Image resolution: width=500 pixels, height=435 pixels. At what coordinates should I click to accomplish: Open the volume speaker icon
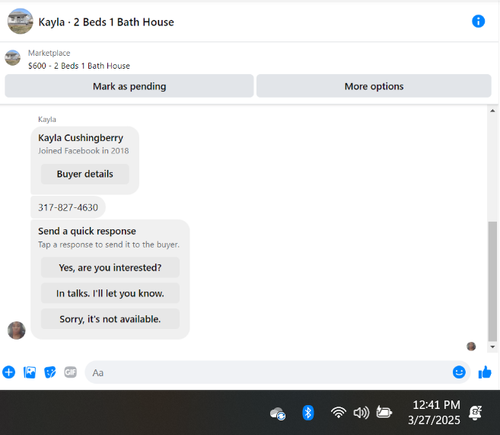tap(361, 413)
